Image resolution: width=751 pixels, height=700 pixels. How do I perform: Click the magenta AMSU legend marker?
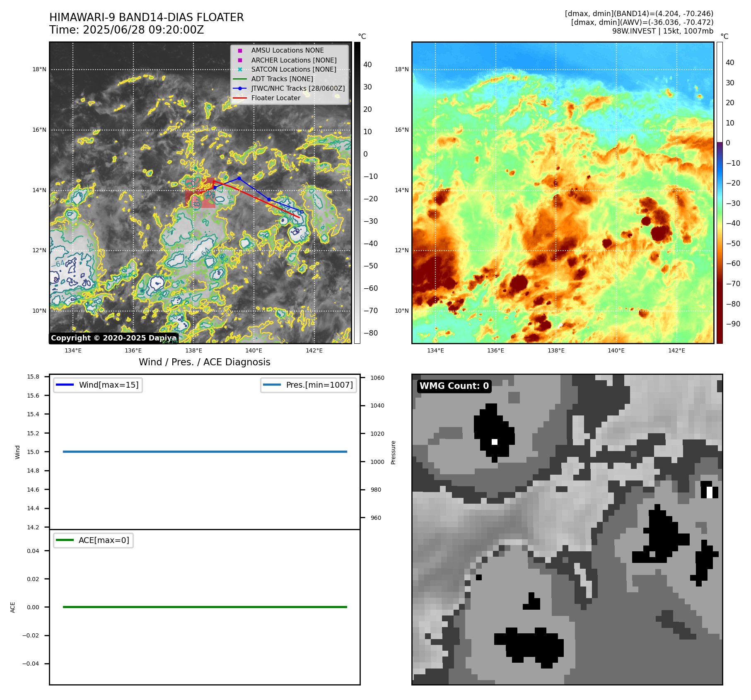point(240,51)
